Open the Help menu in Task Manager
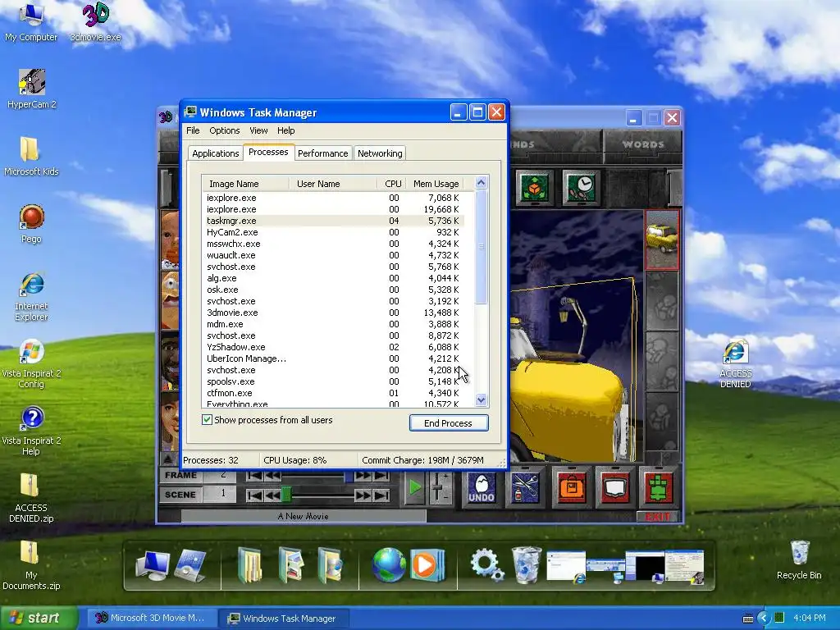 pyautogui.click(x=285, y=130)
